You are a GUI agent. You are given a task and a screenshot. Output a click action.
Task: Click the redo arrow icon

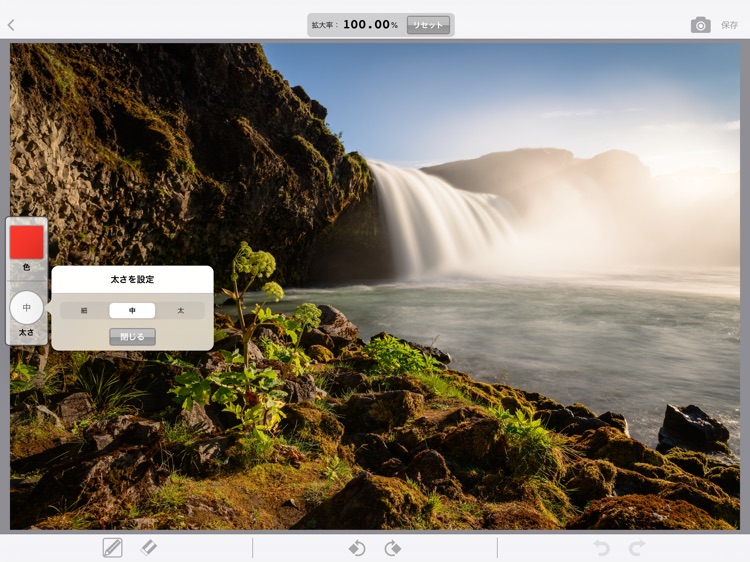[637, 548]
